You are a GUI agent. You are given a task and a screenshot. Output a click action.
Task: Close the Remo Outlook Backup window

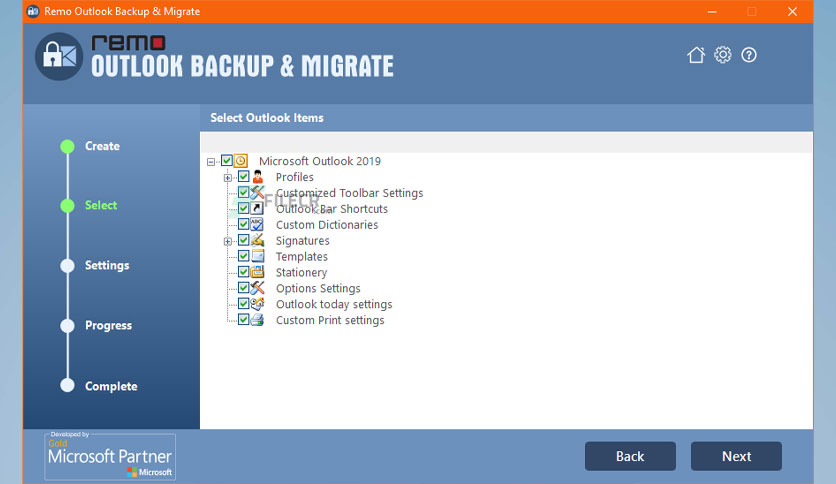click(x=792, y=11)
